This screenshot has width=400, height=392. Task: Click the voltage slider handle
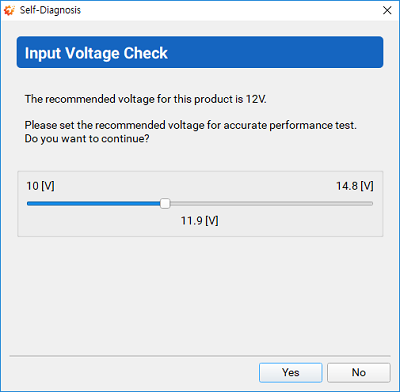[165, 203]
